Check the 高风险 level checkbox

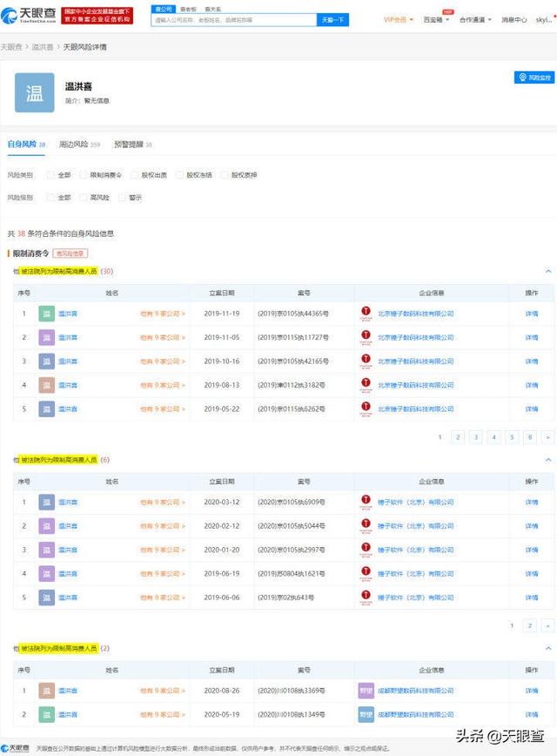click(x=83, y=198)
